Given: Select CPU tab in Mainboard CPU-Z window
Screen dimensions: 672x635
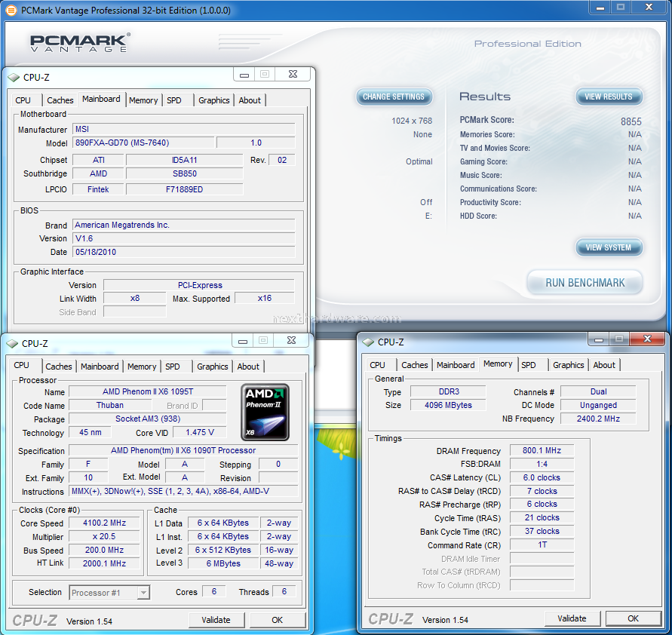Looking at the screenshot, I should click(x=23, y=100).
